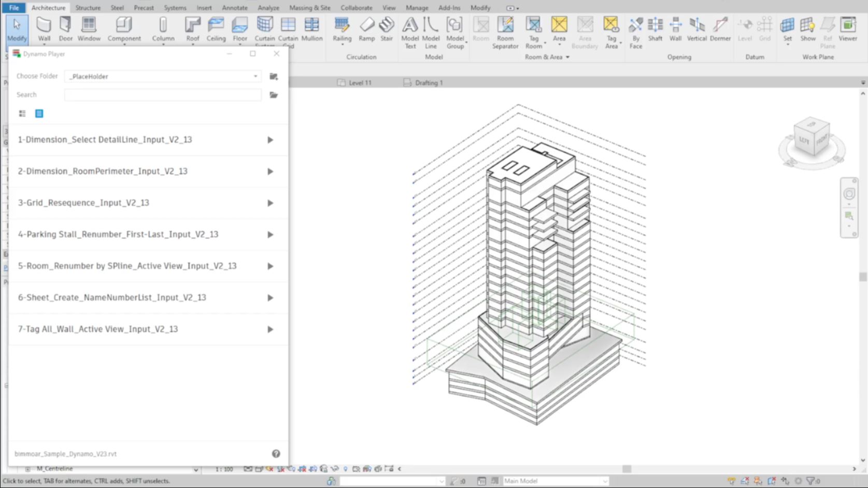
Task: Open the Dynamo Player help icon
Action: (x=276, y=454)
